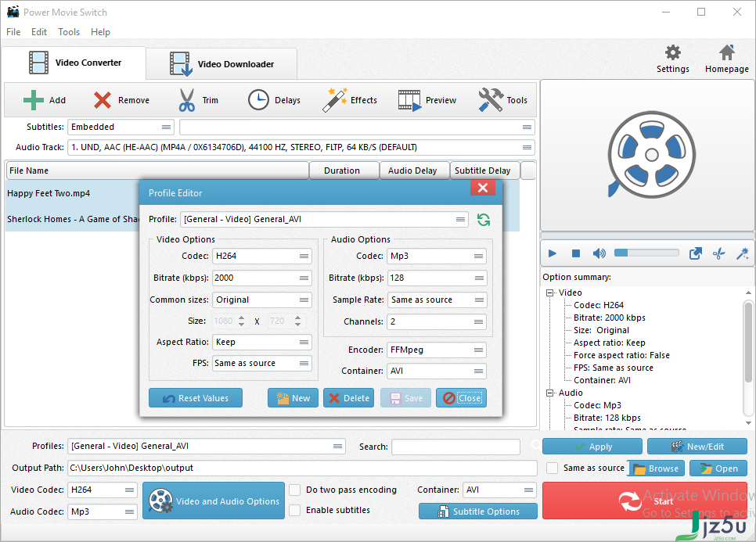
Task: Mute the preview volume speaker
Action: [599, 253]
